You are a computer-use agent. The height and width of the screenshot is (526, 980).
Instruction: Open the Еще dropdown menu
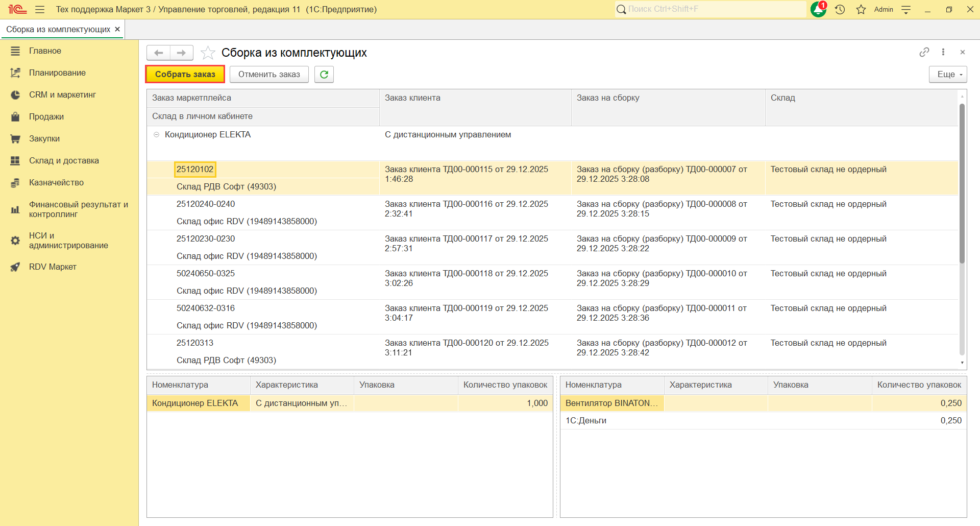[947, 75]
